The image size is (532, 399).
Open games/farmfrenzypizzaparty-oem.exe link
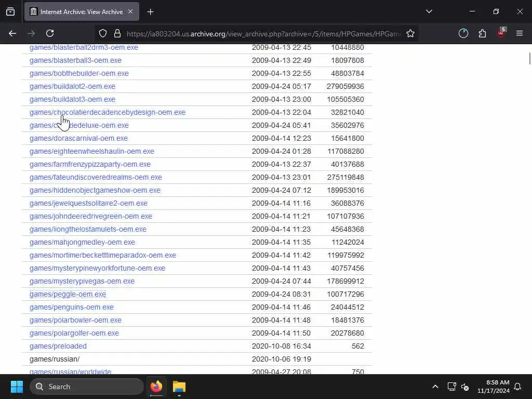pos(90,164)
